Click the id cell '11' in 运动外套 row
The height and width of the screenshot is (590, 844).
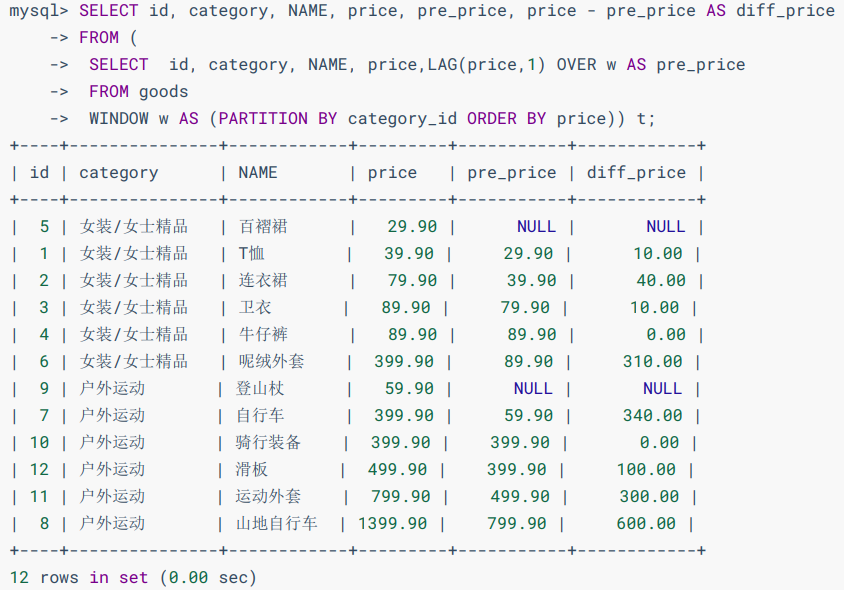39,496
